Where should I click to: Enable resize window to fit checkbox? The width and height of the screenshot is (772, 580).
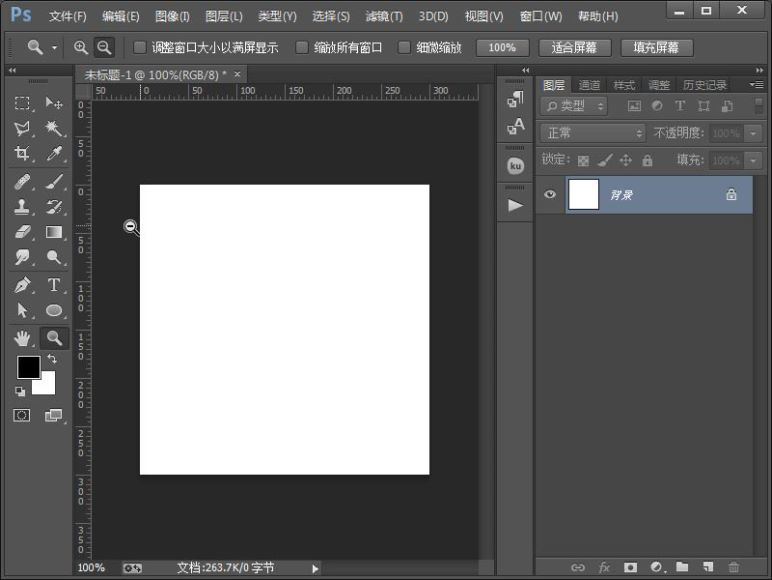coord(140,47)
